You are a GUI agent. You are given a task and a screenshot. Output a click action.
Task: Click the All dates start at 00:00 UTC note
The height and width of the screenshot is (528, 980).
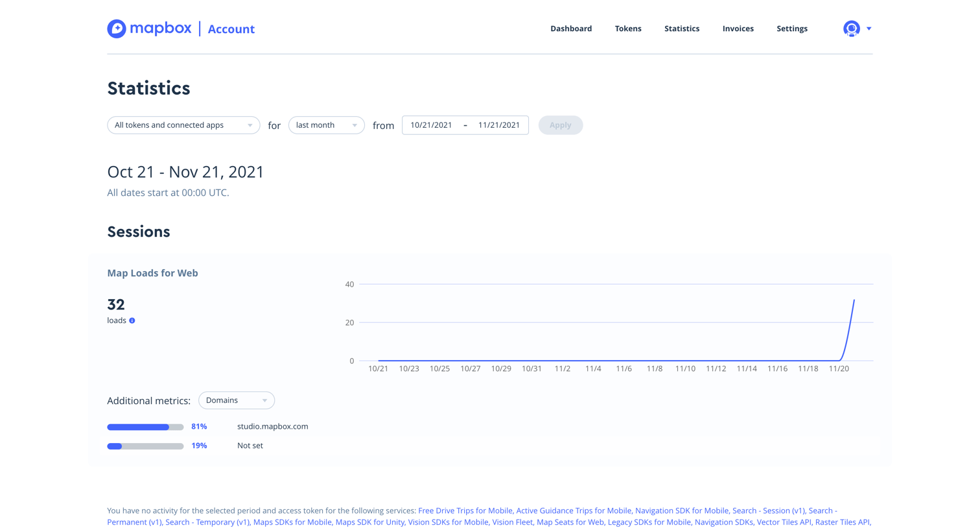coord(168,193)
